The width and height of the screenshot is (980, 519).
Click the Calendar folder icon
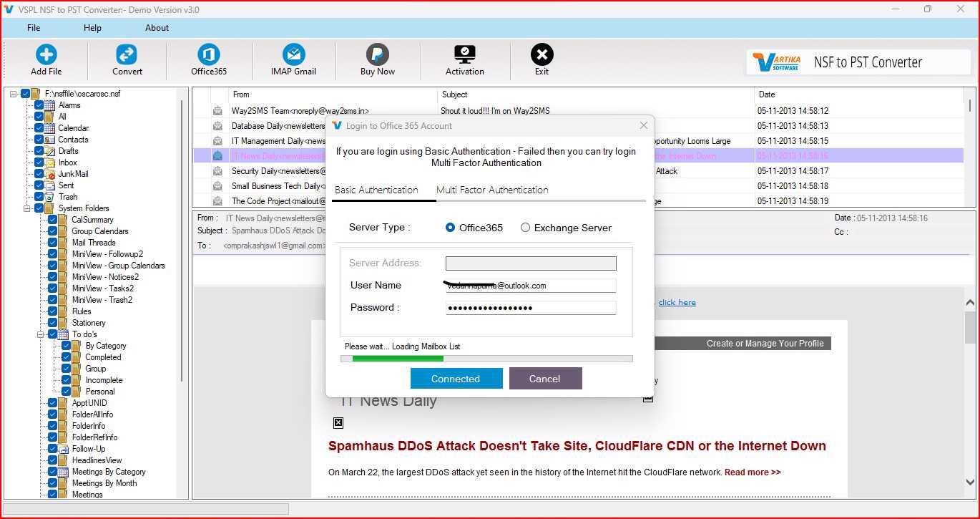pos(50,128)
